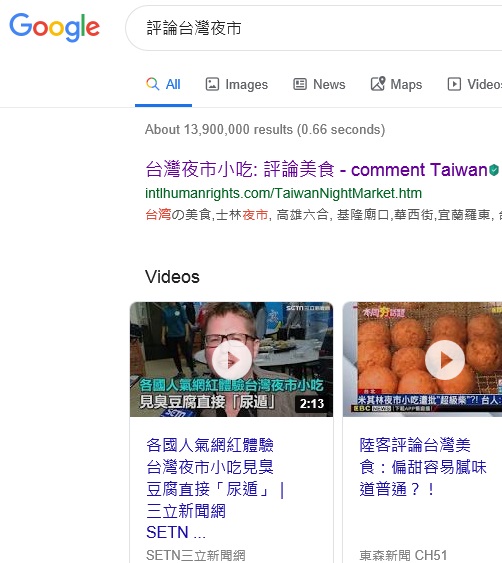
Task: Click 東森新聞 CH51 source label
Action: 403,555
